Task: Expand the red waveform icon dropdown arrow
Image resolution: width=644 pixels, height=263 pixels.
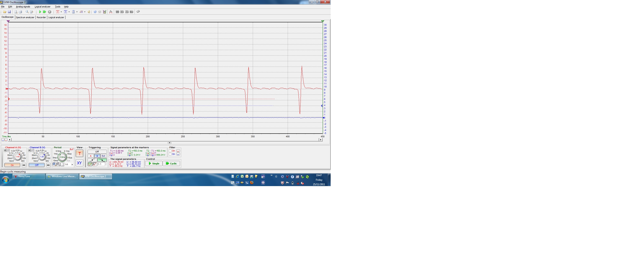Action: (x=61, y=12)
